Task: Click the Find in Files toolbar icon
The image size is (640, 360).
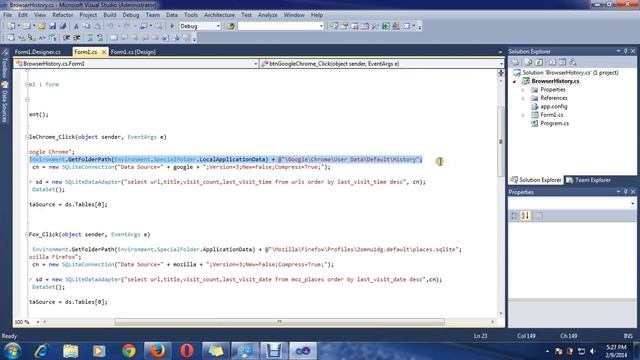Action: pos(231,26)
